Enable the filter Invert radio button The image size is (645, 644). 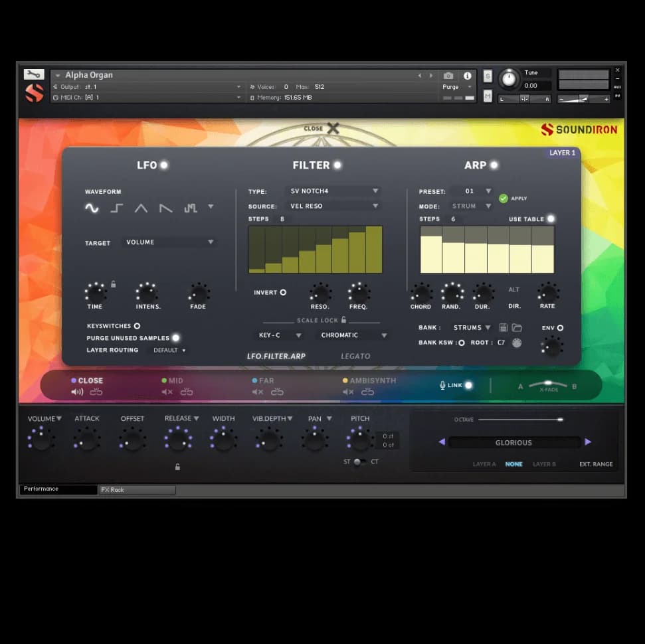[283, 292]
